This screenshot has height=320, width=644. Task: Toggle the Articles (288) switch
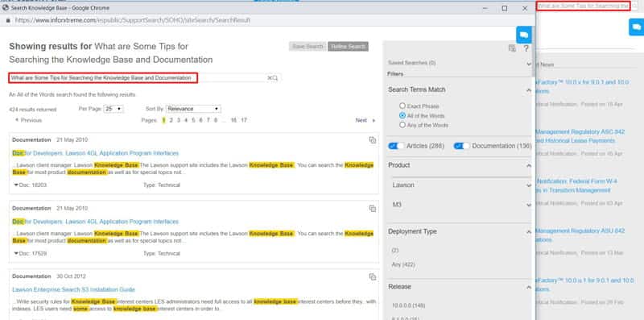coord(396,146)
